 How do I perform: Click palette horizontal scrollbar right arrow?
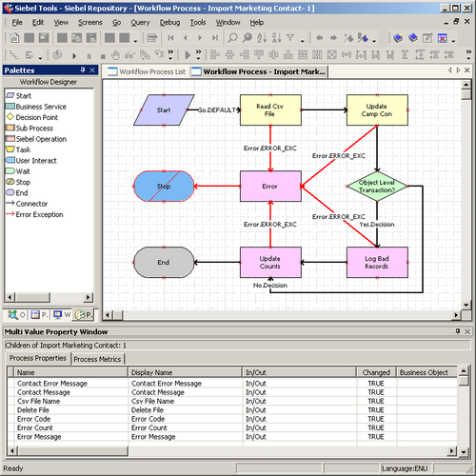(x=88, y=297)
